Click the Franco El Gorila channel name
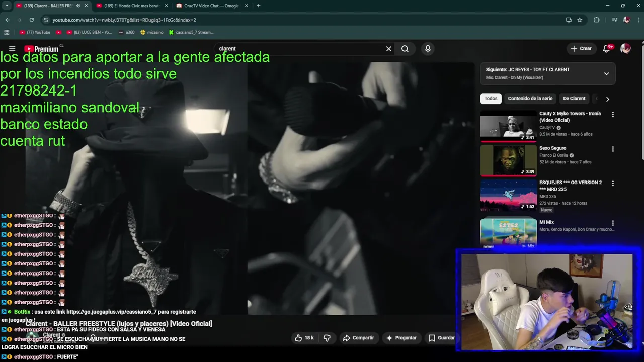 coord(553,155)
